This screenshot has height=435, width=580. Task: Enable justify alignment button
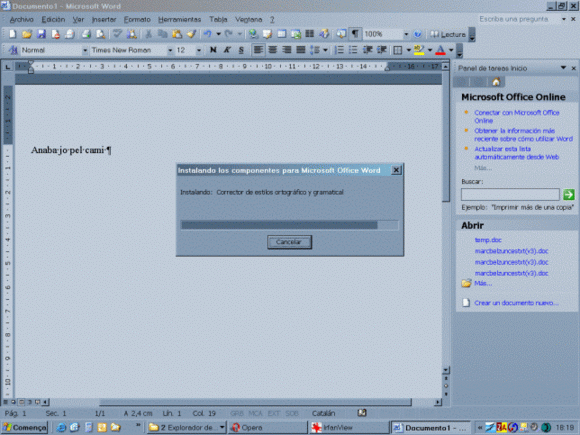301,50
